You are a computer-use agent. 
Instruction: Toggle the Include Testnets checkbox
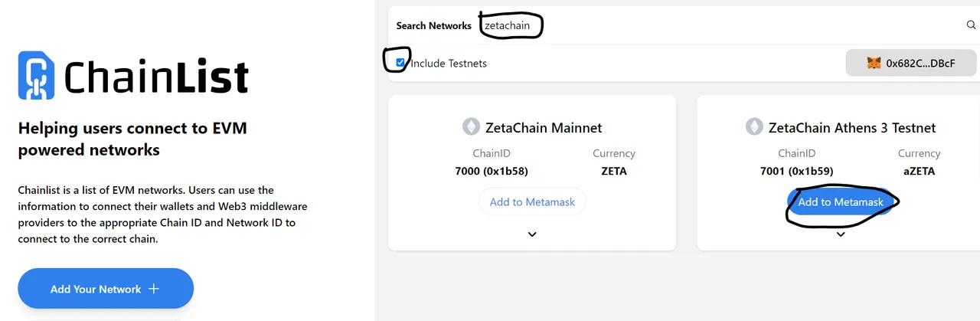coord(400,62)
